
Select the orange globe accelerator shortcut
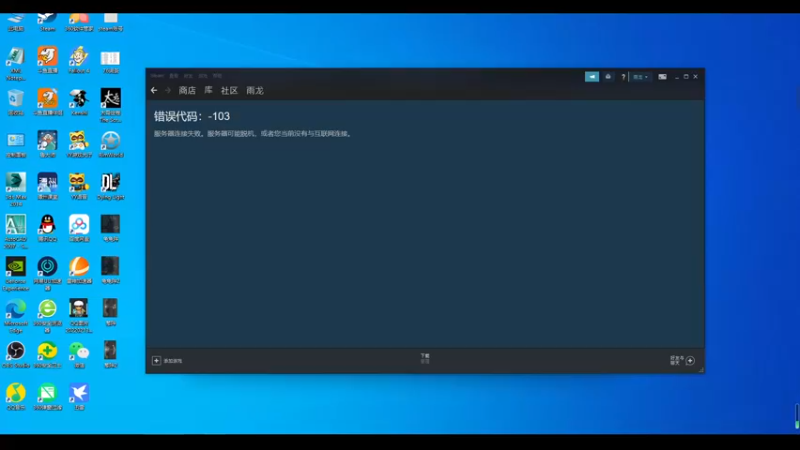click(79, 270)
